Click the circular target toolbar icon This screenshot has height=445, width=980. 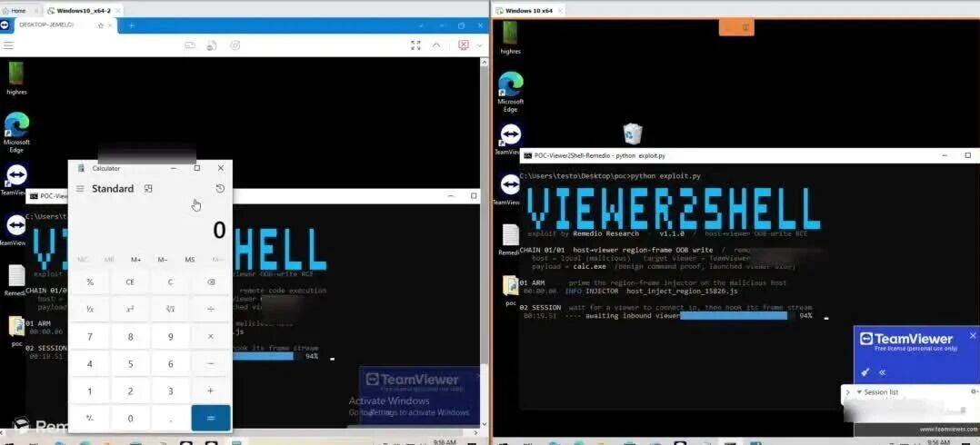(235, 44)
